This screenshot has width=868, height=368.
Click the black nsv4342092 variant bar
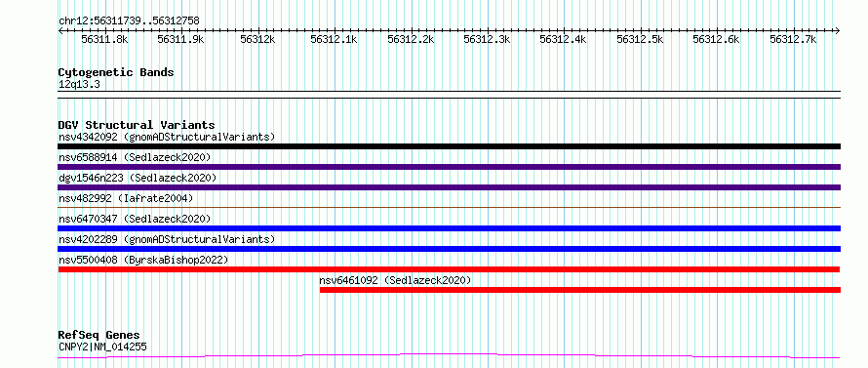point(449,146)
